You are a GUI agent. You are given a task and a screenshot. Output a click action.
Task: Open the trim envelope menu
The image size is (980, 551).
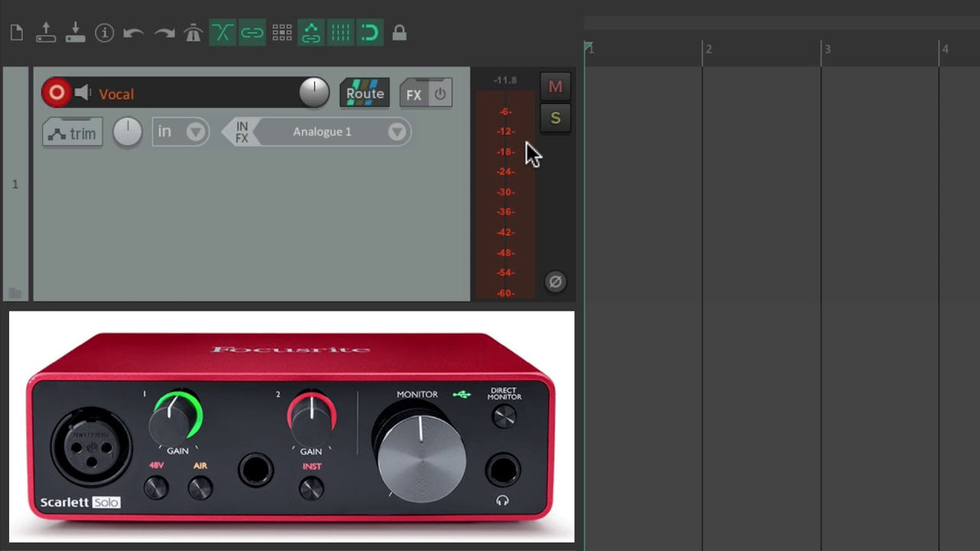tap(73, 133)
